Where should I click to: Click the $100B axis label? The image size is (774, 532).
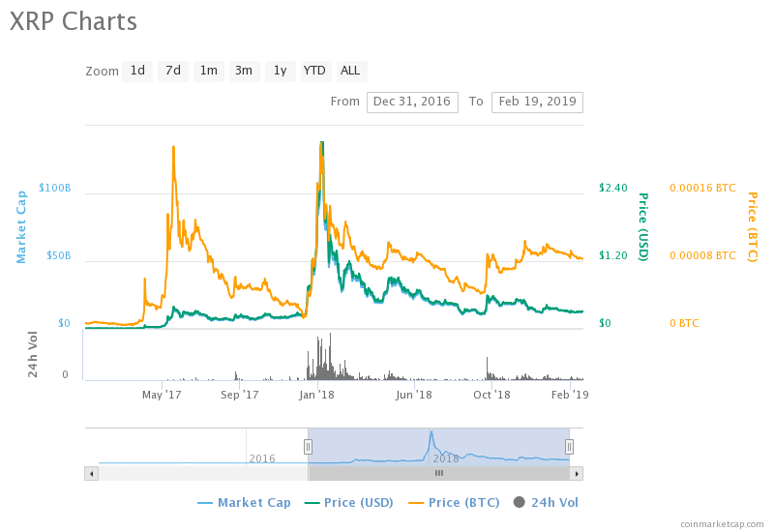click(55, 188)
